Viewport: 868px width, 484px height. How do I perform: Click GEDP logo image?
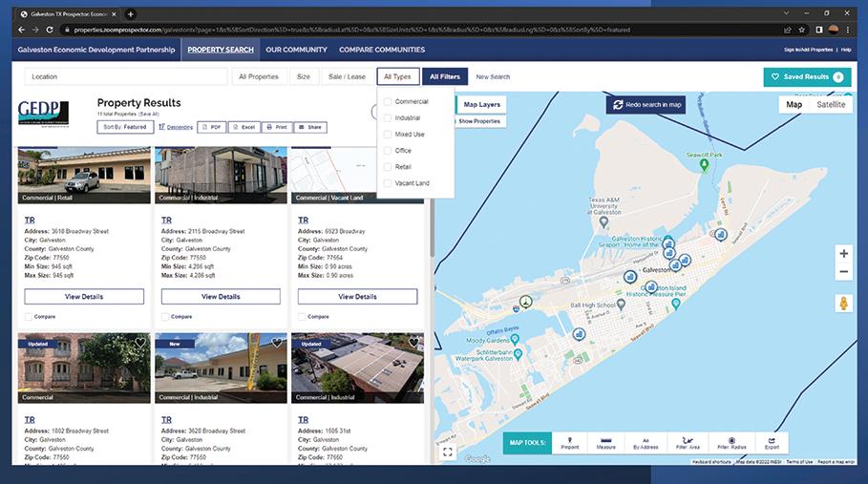[x=43, y=114]
